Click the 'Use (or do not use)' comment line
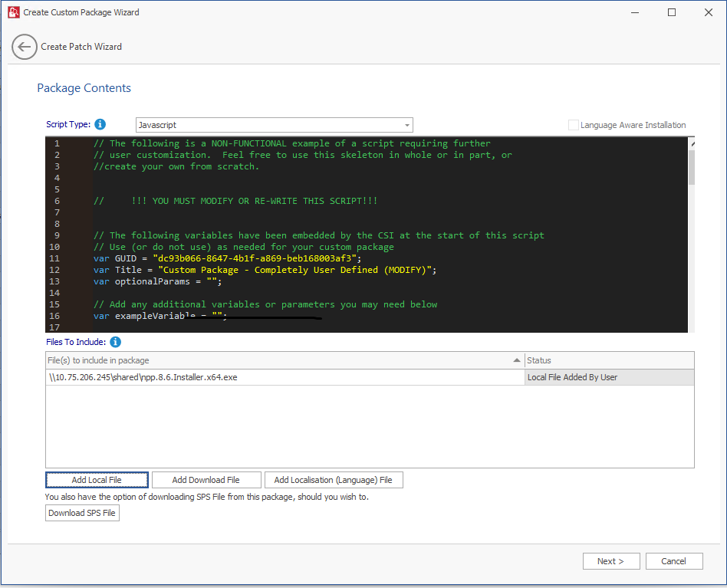The image size is (727, 588). [243, 247]
